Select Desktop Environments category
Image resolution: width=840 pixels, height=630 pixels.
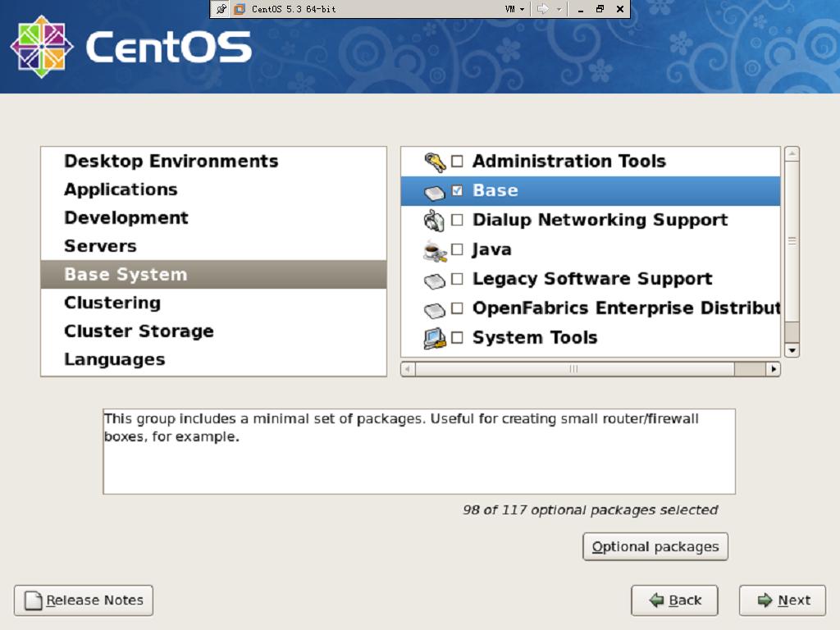coord(214,162)
